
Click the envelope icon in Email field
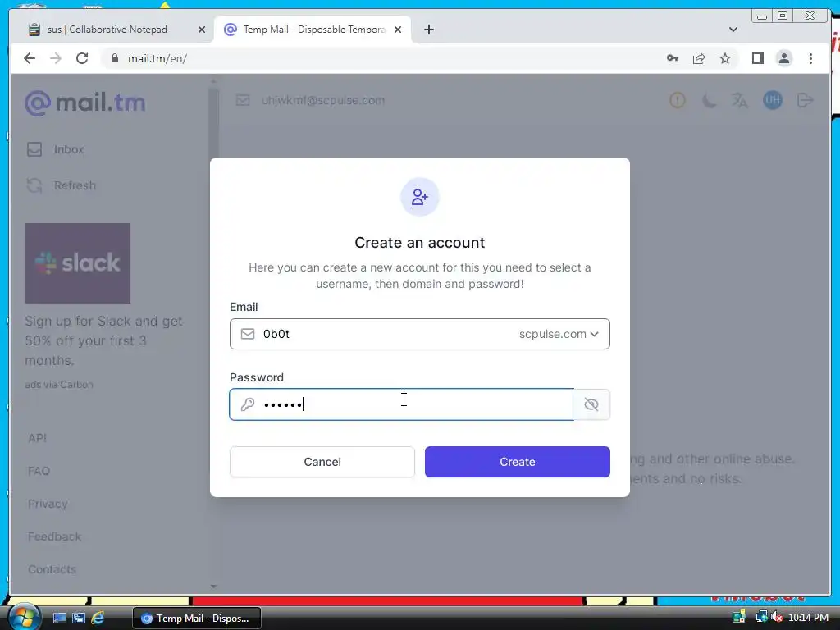pyautogui.click(x=248, y=335)
